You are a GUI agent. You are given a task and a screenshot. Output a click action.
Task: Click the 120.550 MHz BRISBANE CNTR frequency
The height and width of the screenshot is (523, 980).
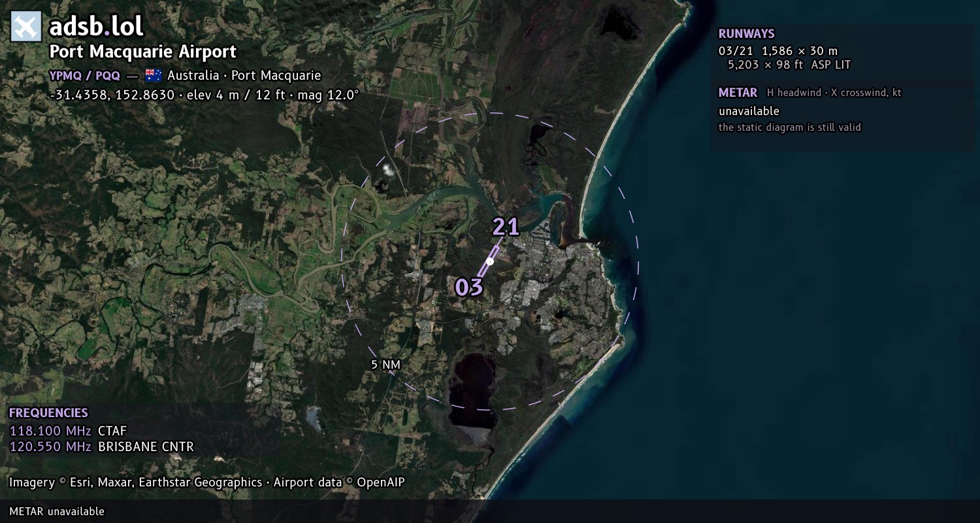[102, 447]
